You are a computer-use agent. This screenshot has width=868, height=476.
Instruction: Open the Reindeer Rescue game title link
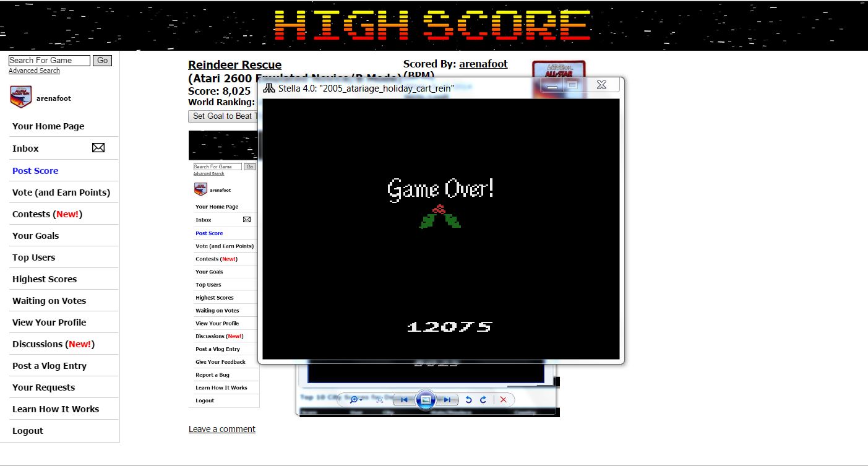(x=234, y=65)
